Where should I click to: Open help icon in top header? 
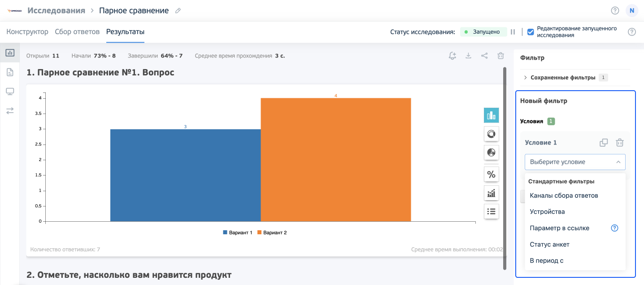pos(615,10)
